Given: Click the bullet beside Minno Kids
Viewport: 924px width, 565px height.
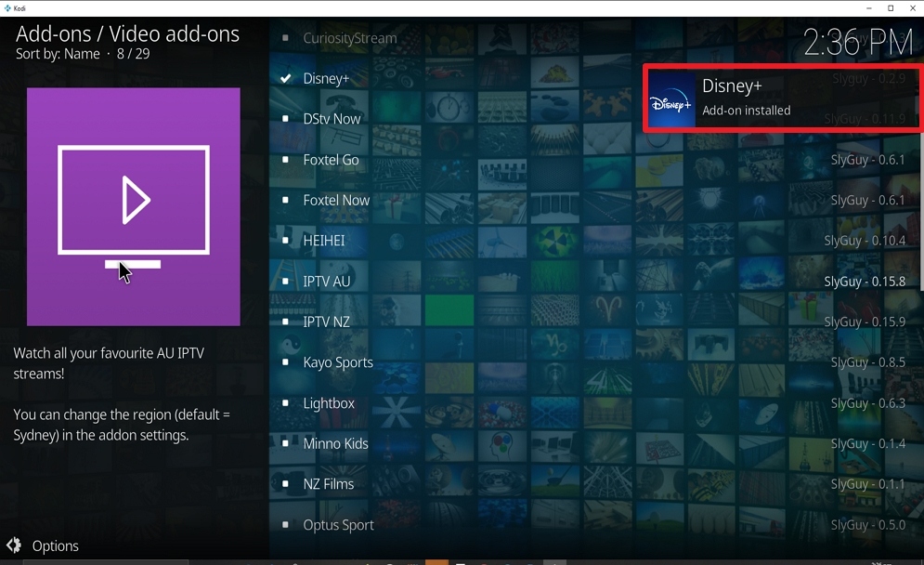Looking at the screenshot, I should [285, 443].
